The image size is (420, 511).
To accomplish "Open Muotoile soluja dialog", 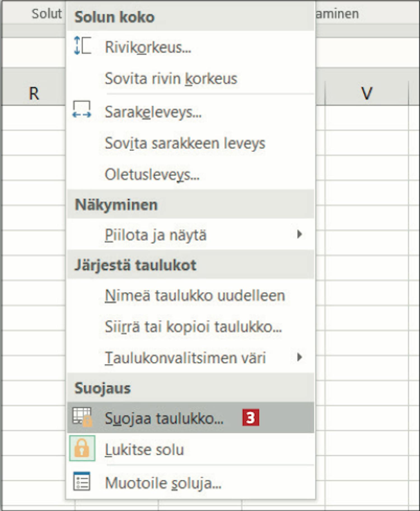I will [x=191, y=482].
